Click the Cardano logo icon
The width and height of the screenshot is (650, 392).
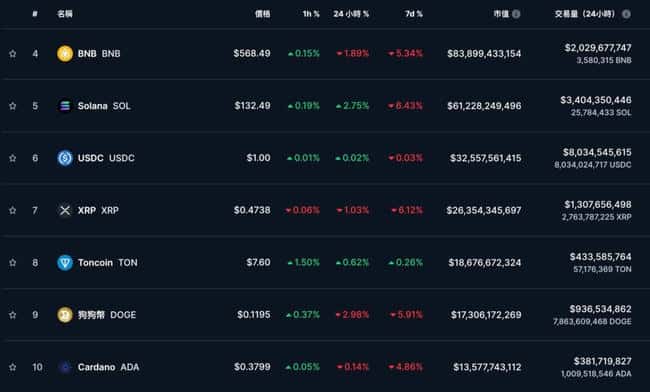pos(65,367)
